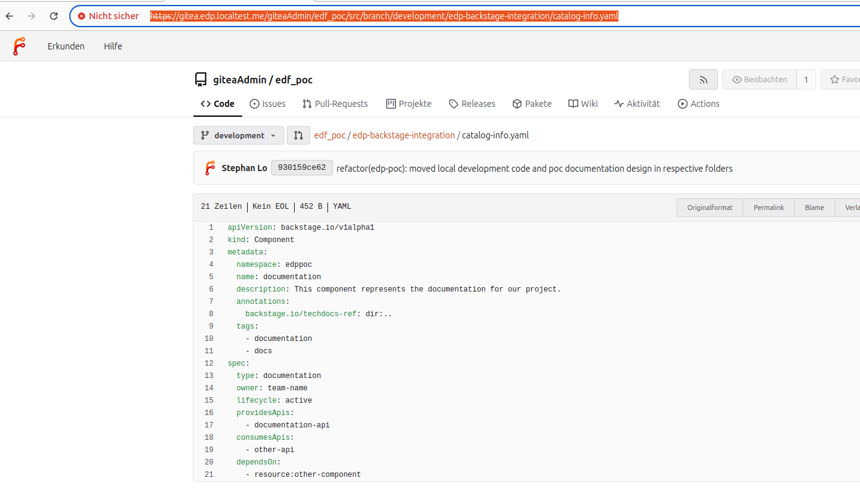
Task: Click the 'apiVersion: backstage.io/v1alpha1' line
Action: pyautogui.click(x=301, y=227)
